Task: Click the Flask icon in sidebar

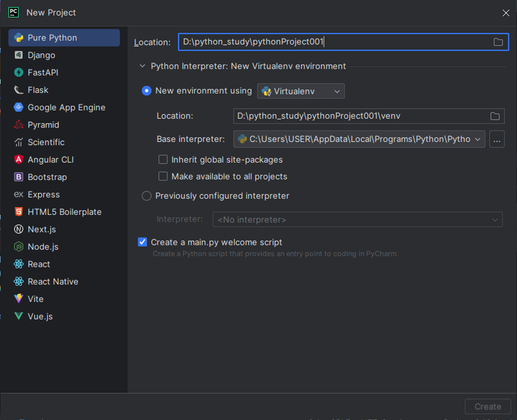Action: click(19, 90)
